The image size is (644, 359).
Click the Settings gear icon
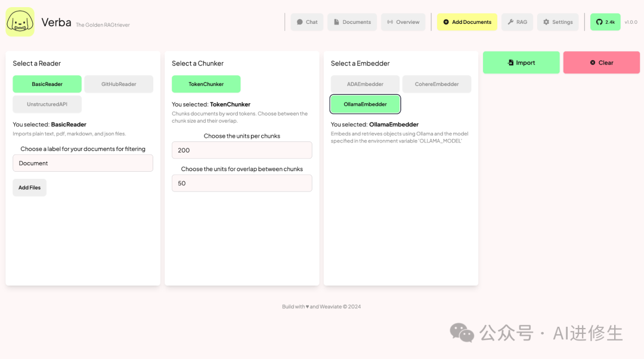pos(546,22)
